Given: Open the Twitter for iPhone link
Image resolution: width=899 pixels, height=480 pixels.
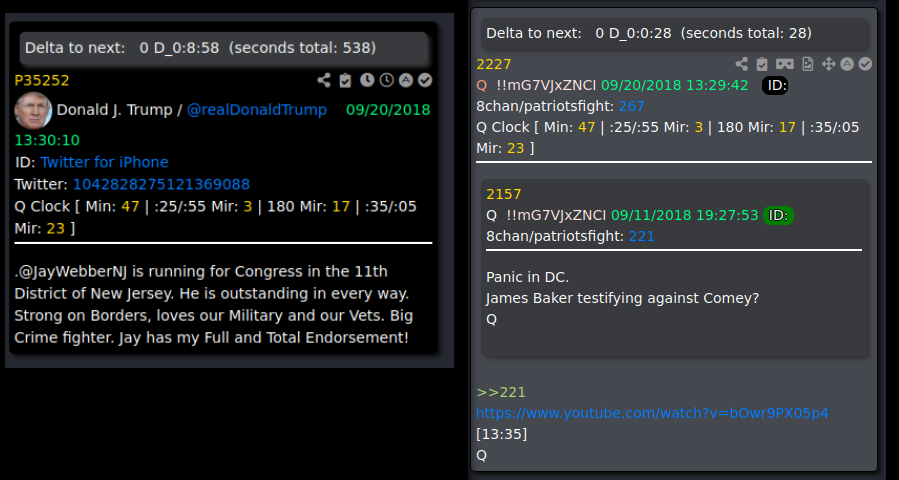Looking at the screenshot, I should pyautogui.click(x=104, y=162).
